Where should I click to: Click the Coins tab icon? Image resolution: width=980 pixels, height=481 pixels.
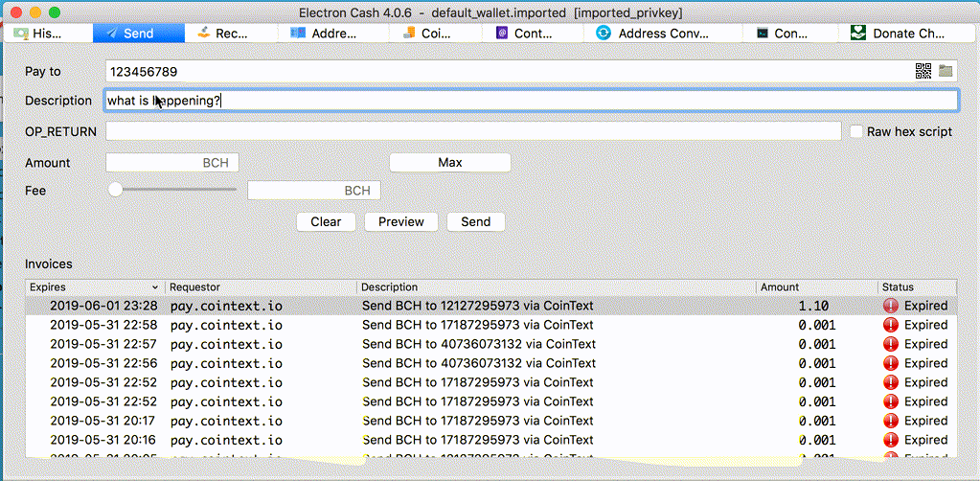pos(409,34)
